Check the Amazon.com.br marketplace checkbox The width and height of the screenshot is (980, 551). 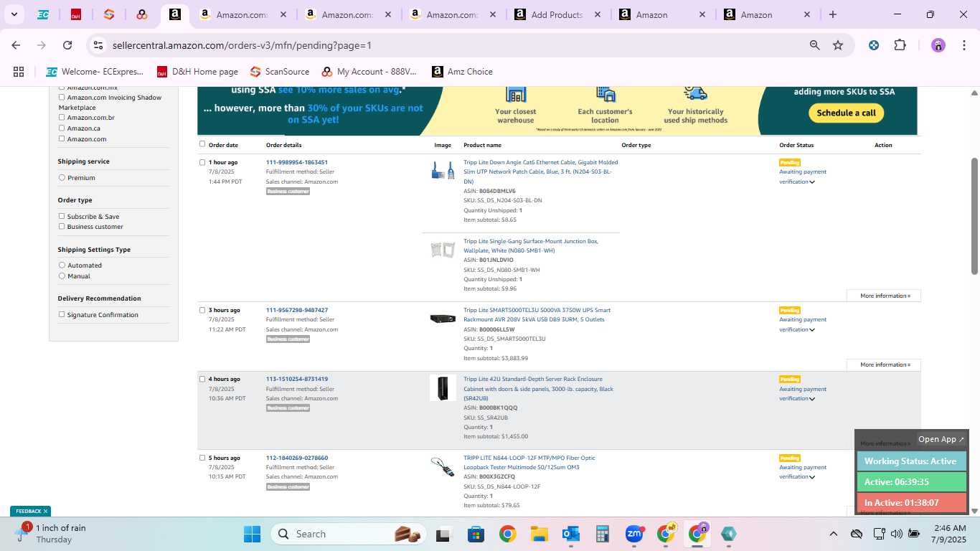(62, 117)
